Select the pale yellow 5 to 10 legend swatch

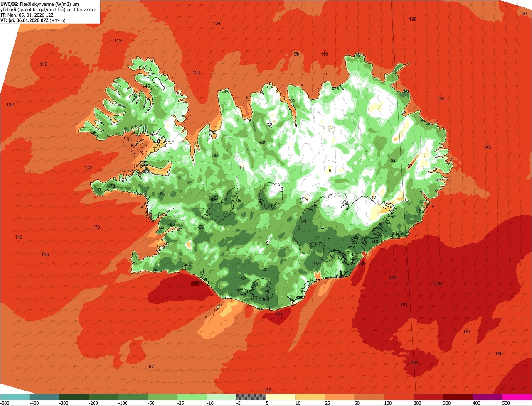[x=281, y=397]
